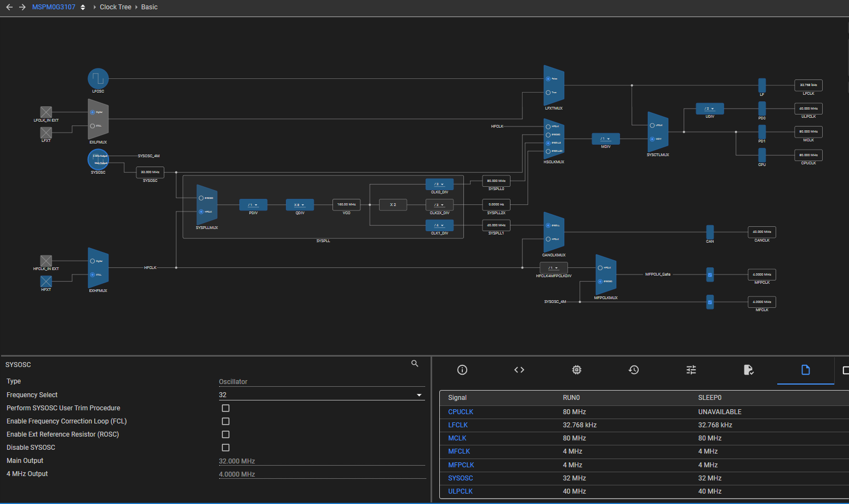Open the QDIV multiplier dropdown
The width and height of the screenshot is (849, 504).
tap(300, 205)
